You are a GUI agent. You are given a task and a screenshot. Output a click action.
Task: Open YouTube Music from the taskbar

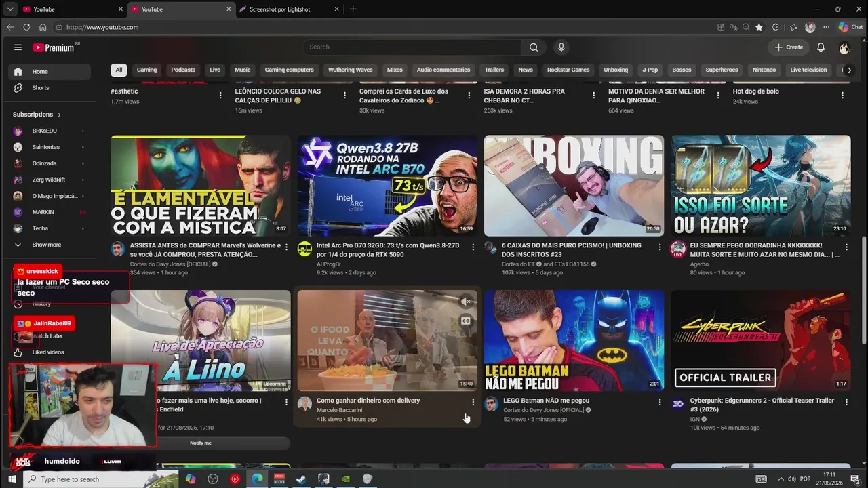click(235, 479)
